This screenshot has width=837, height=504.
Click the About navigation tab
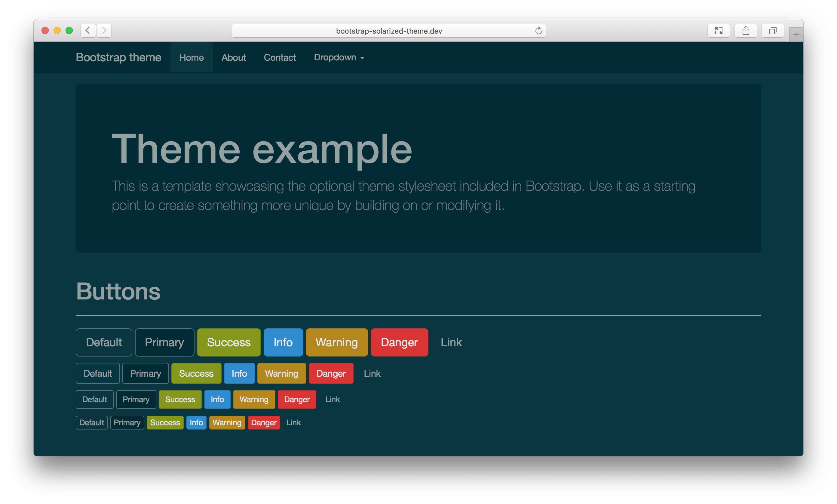tap(233, 57)
